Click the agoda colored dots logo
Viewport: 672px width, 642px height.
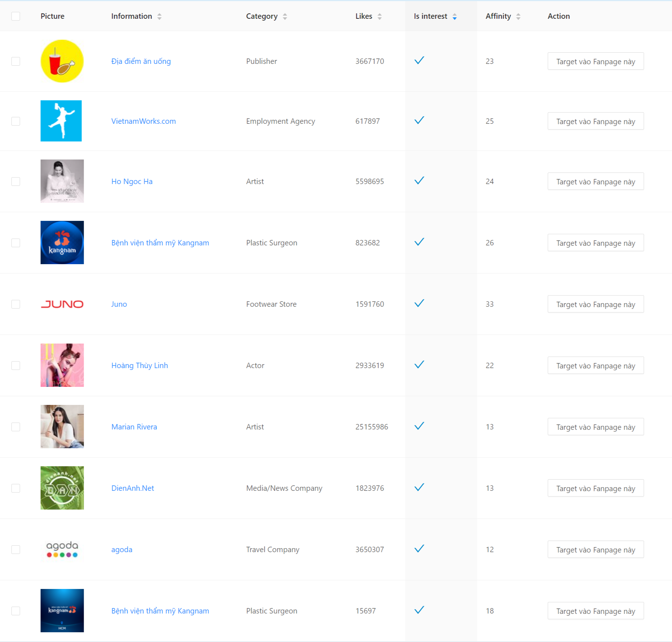62,549
